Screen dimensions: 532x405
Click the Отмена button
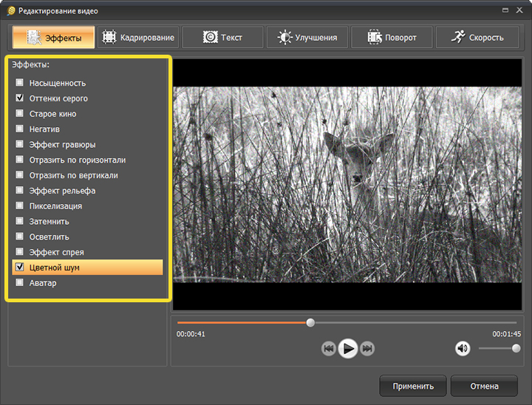[484, 386]
